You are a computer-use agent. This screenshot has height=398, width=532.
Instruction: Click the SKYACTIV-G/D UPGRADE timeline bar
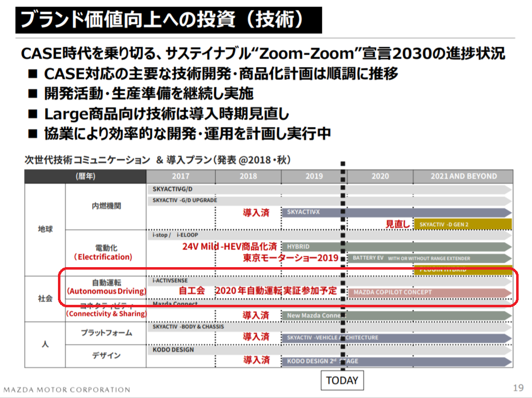pos(329,200)
